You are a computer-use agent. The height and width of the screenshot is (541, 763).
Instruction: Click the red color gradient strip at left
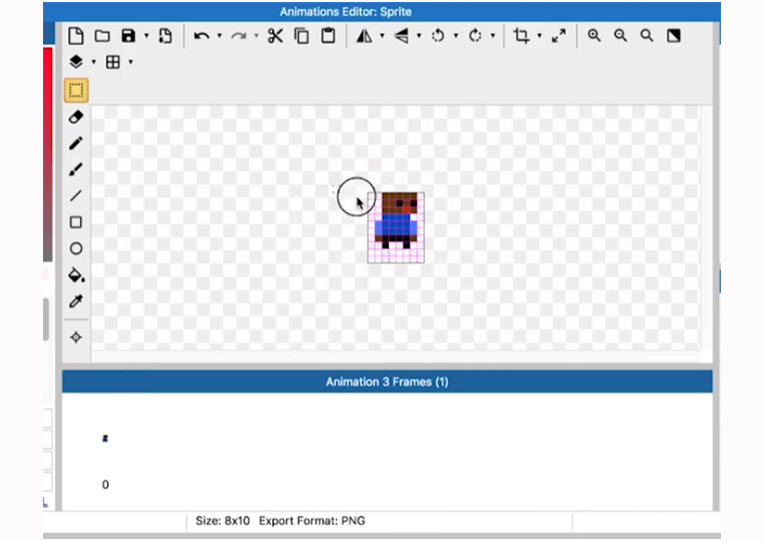tap(48, 154)
